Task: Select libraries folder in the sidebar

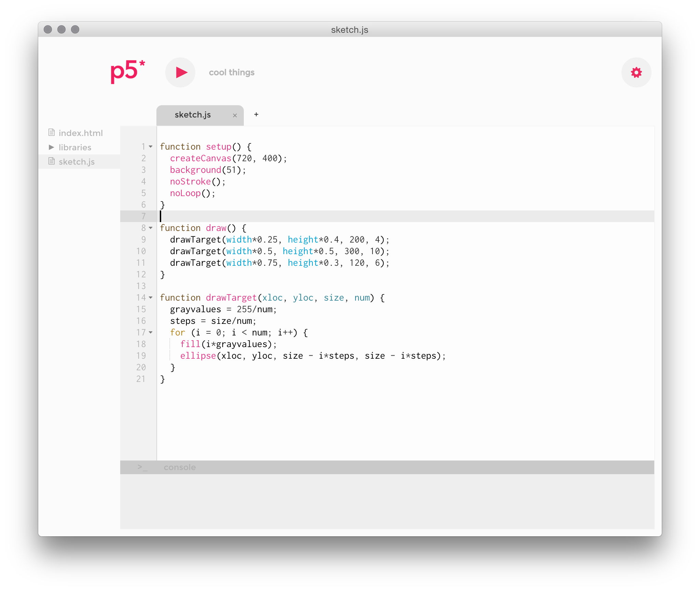Action: [75, 148]
